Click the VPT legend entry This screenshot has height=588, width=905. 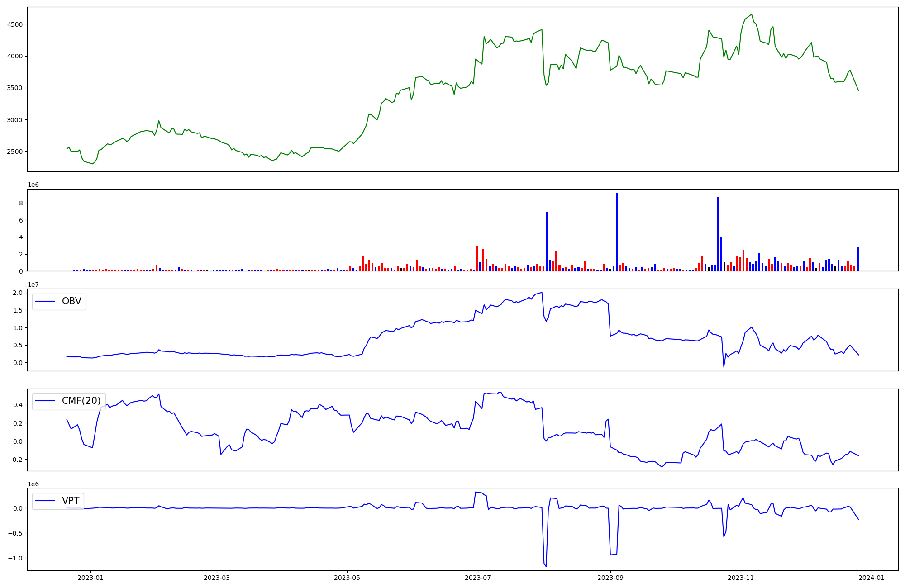pos(70,501)
